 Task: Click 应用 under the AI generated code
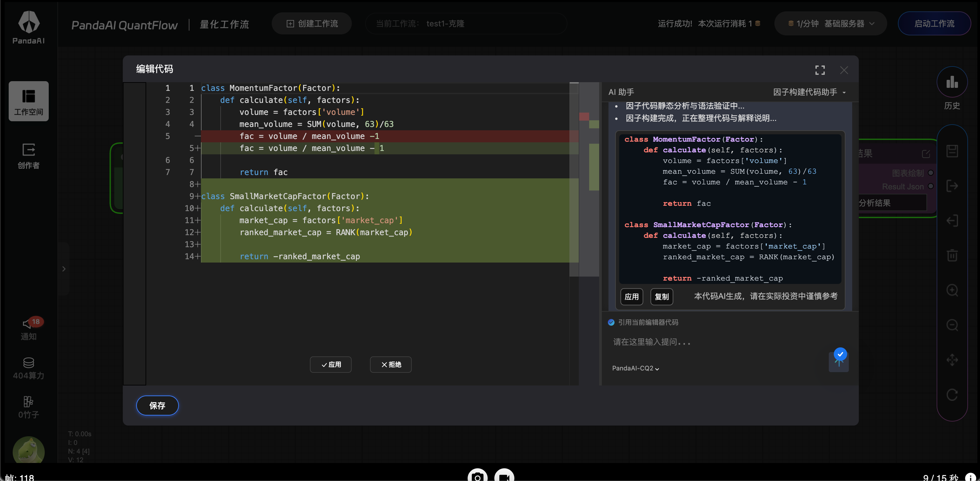[632, 297]
